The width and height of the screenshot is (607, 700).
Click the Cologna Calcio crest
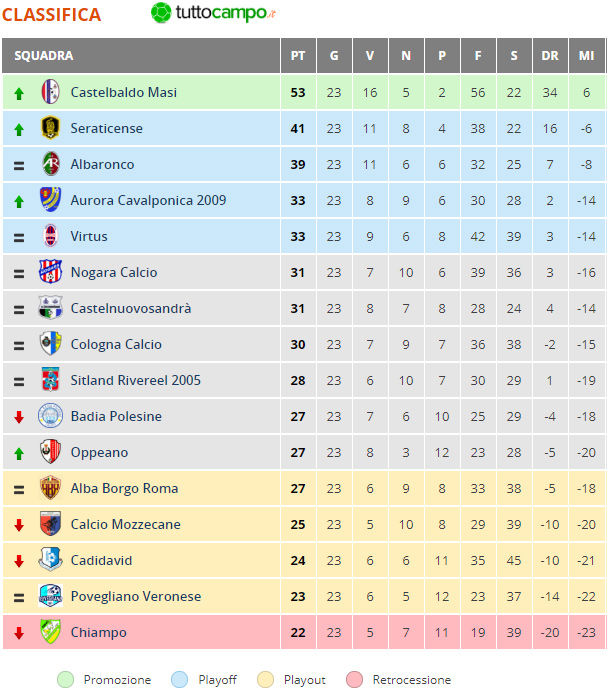click(50, 344)
